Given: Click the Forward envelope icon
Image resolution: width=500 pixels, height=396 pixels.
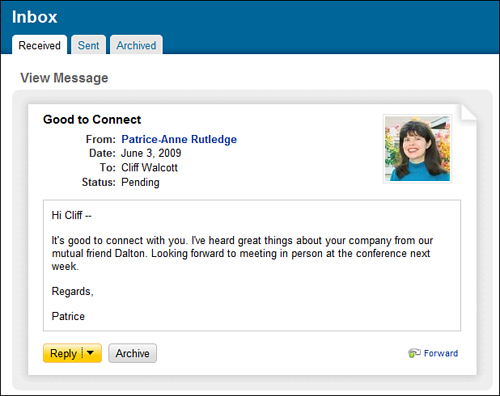Looking at the screenshot, I should [x=414, y=353].
